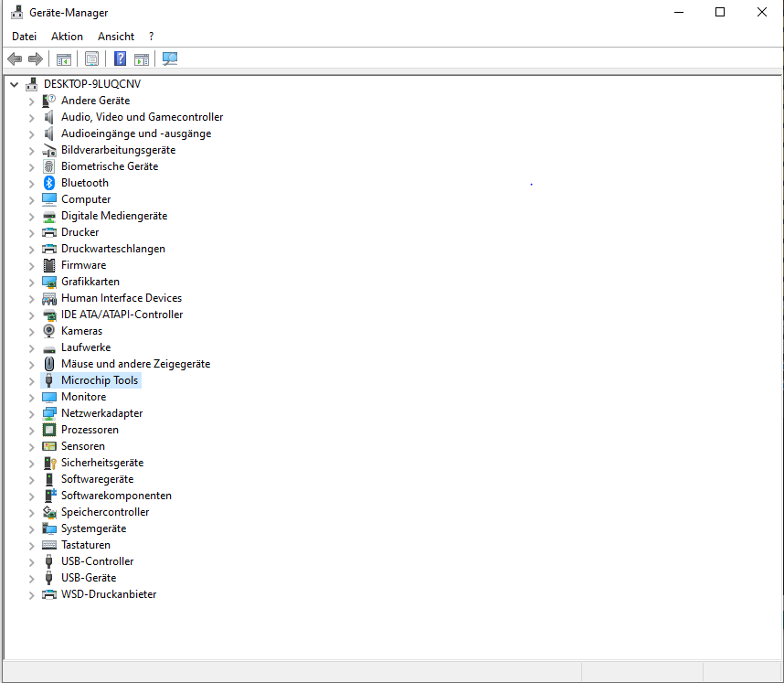Click the Kameras webcam icon
This screenshot has width=784, height=683.
(49, 331)
